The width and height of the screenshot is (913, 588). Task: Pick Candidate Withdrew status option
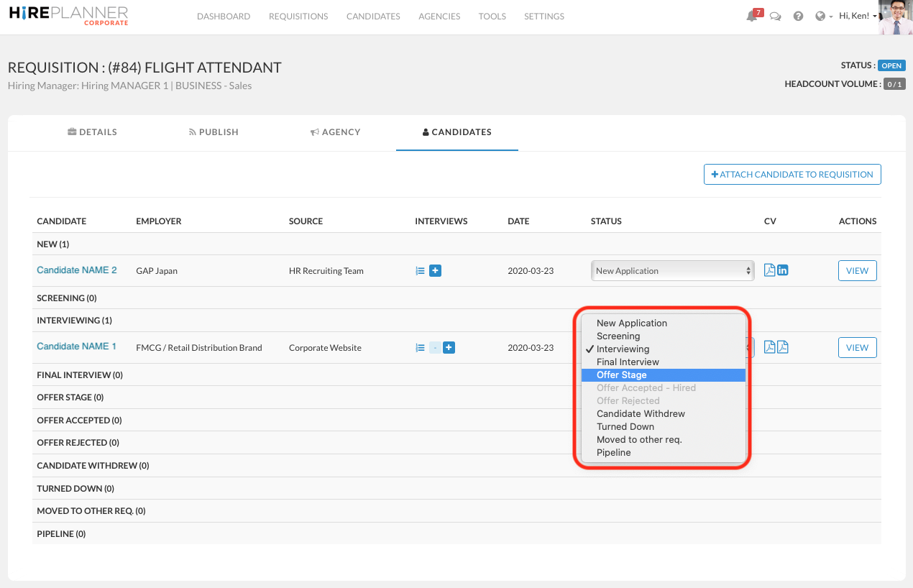(x=641, y=414)
